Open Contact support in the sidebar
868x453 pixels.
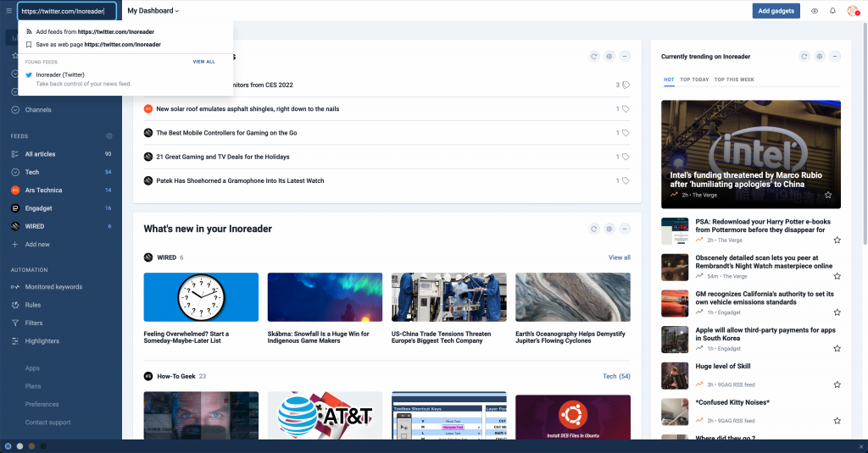click(47, 423)
